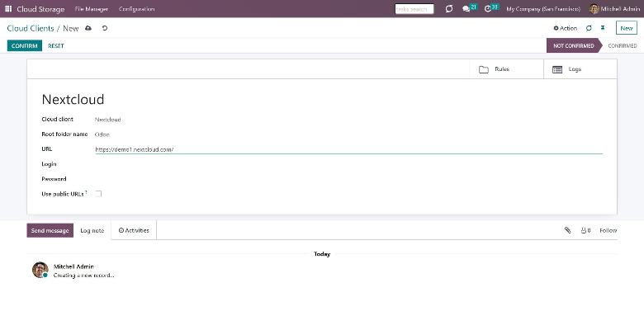
Task: Select the NOT CONFIRMED status stage
Action: [573, 46]
